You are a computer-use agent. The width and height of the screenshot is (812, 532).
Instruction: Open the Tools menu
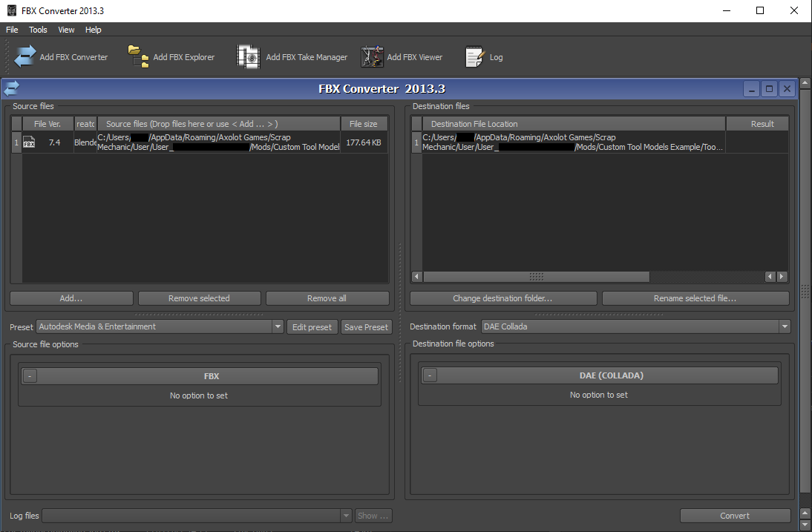click(38, 30)
